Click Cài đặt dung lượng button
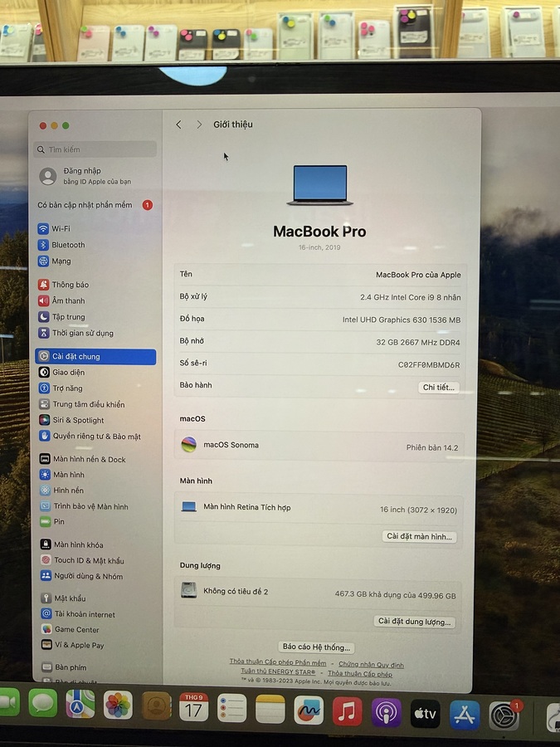560x747 pixels. tap(414, 622)
